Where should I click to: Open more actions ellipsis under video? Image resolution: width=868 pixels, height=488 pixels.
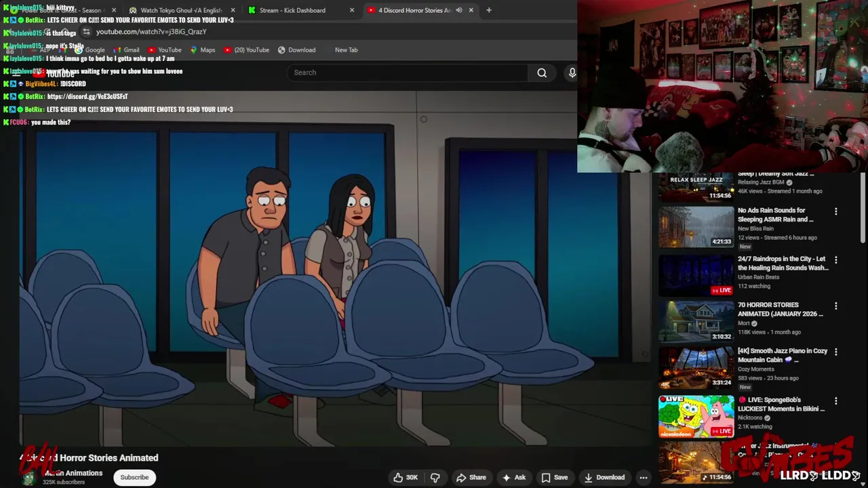(644, 477)
